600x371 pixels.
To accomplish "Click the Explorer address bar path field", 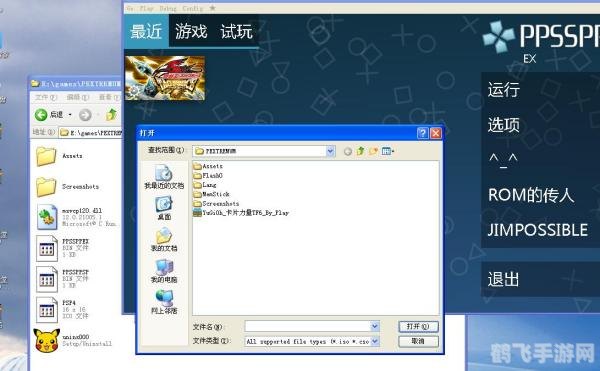I will (91, 133).
